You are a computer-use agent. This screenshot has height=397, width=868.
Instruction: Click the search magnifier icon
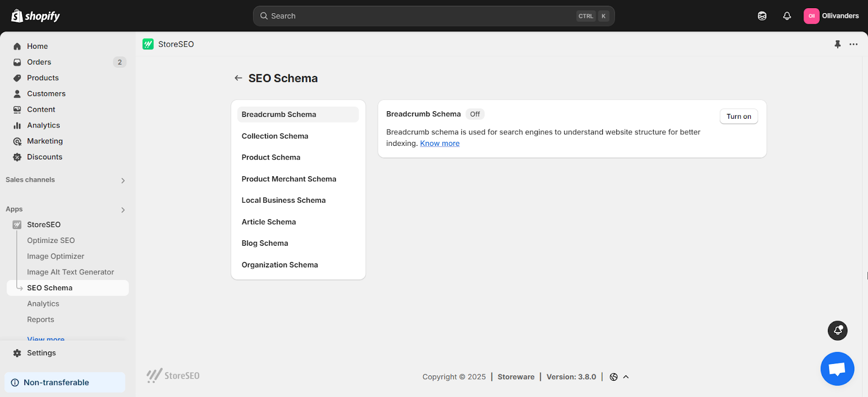[264, 16]
